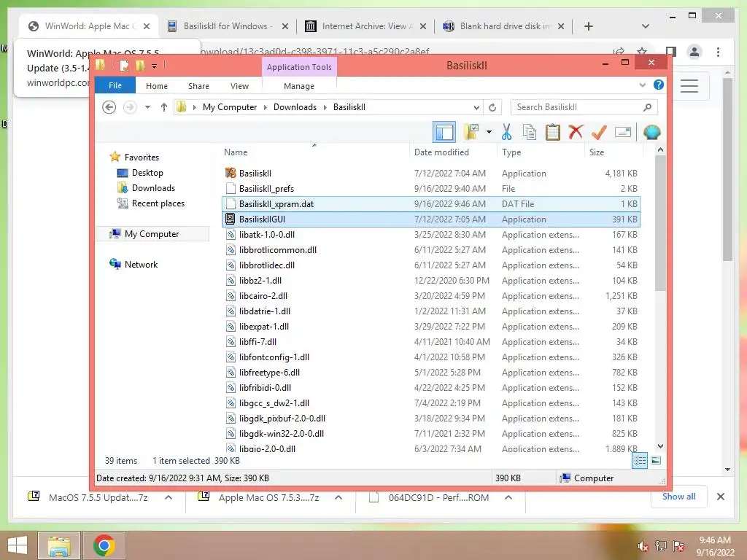Click My Computer in breadcrumb path

(x=230, y=107)
